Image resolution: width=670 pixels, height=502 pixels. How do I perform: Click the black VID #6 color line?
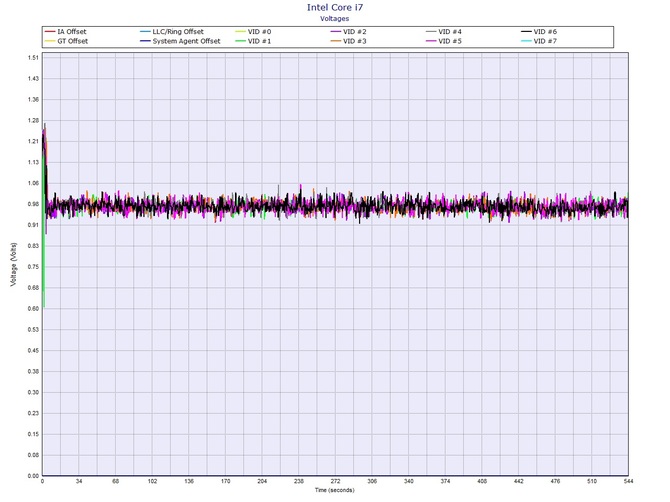point(526,32)
